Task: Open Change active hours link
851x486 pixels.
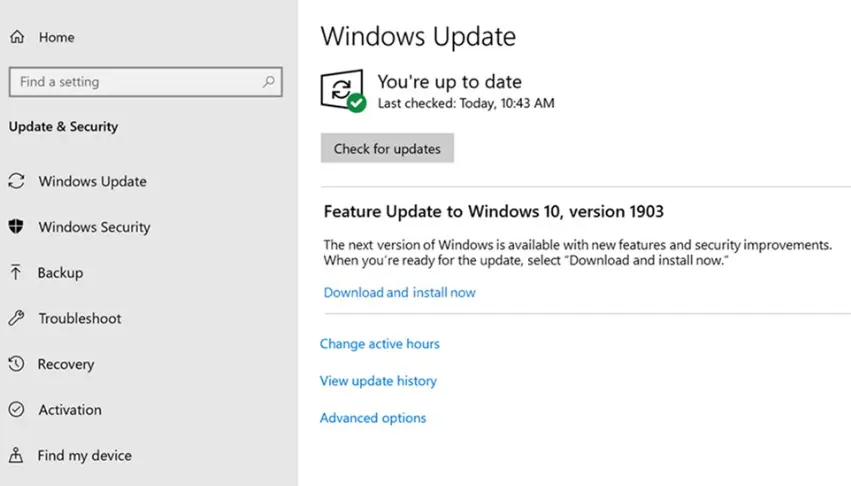Action: coord(379,343)
